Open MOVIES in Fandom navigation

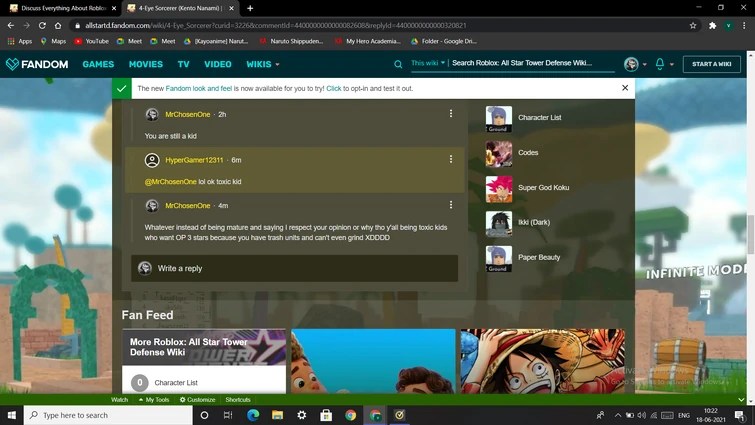[x=146, y=64]
